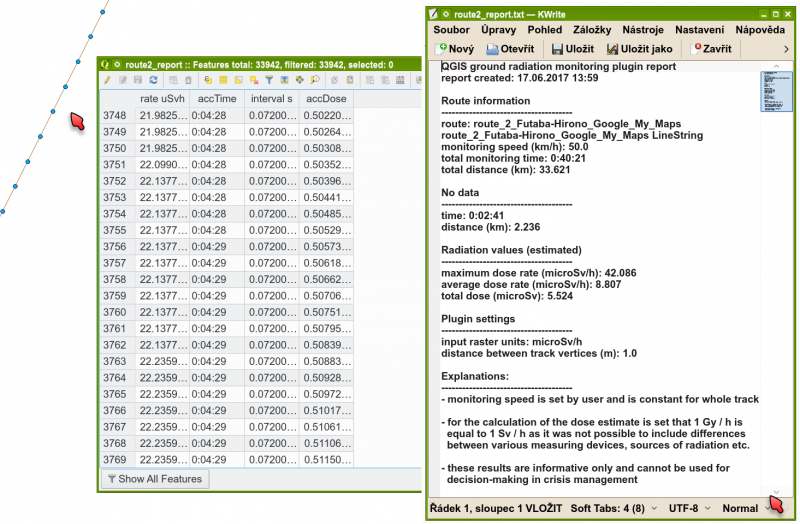The width and height of the screenshot is (800, 524).
Task: Toggle editing mode pencil icon
Action: click(x=107, y=79)
